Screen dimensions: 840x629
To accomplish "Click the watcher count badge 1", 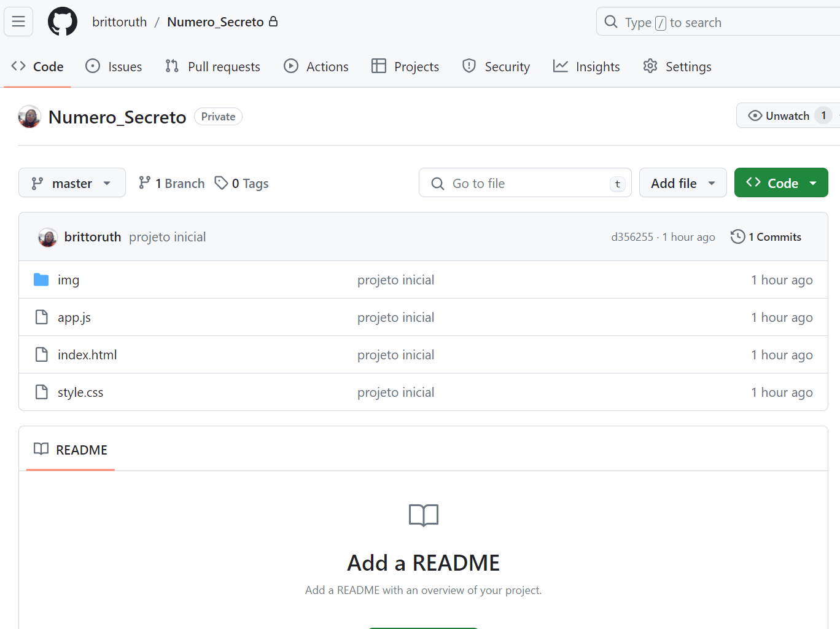I will pos(823,115).
